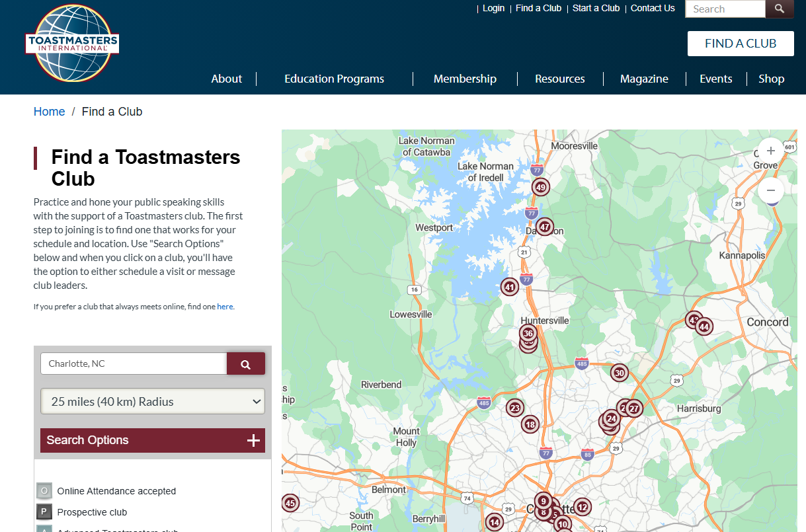
Task: Open the Membership menu
Action: click(465, 79)
